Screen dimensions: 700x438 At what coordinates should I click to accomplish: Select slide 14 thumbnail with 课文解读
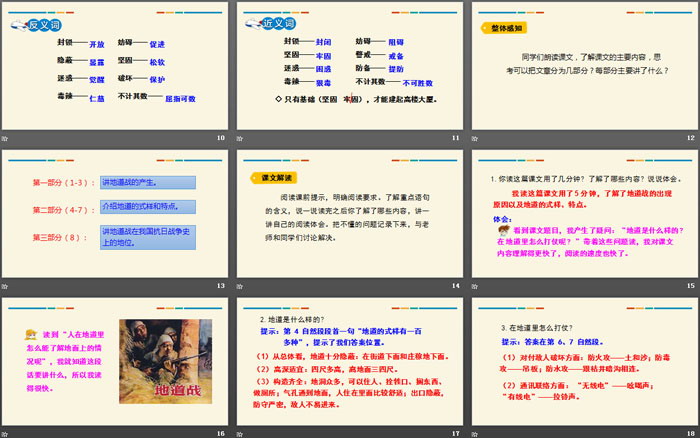[350, 214]
